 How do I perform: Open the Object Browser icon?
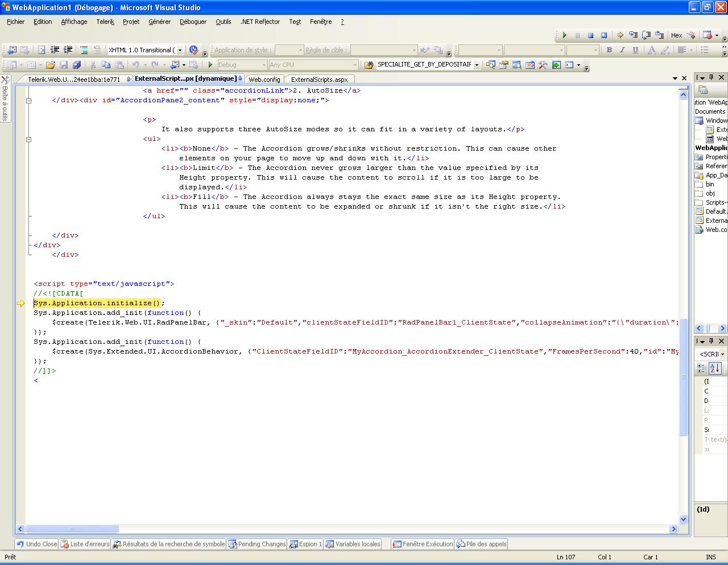click(x=530, y=65)
